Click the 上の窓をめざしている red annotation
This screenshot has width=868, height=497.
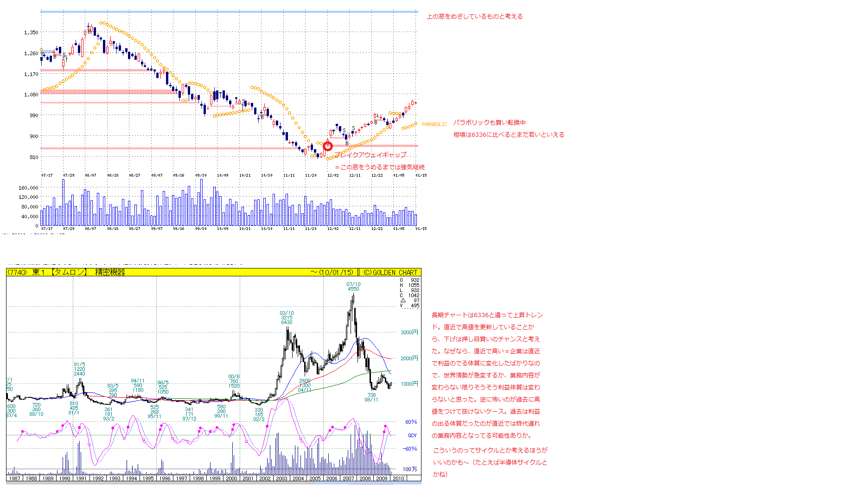coord(474,17)
